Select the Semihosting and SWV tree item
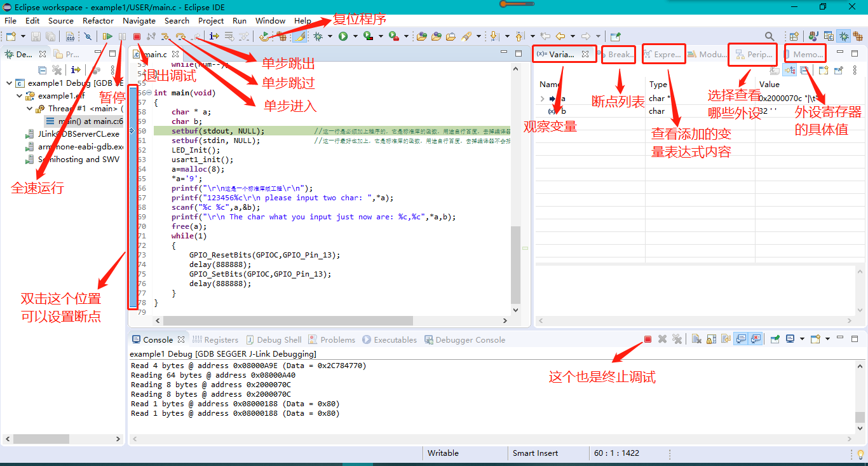Screen dimensions: 868x466 pyautogui.click(x=72, y=160)
